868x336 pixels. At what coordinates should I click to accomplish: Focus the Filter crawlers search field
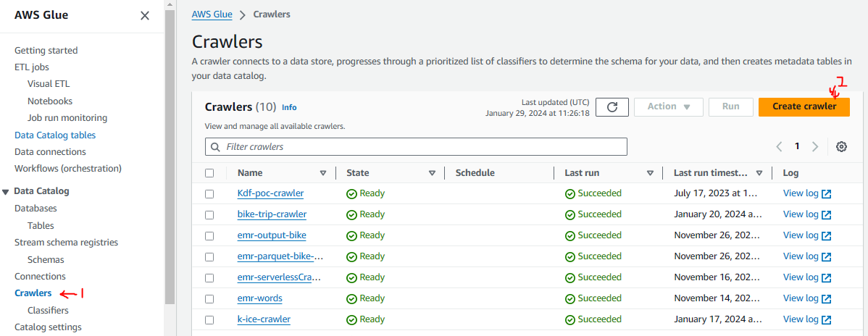point(416,147)
